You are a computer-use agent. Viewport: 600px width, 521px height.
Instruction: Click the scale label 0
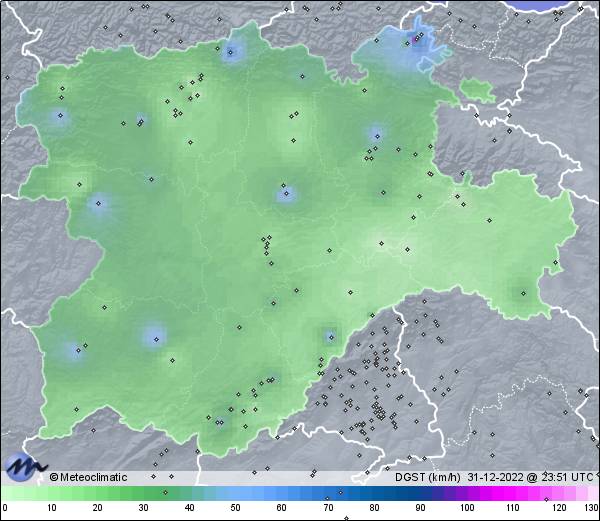click(5, 508)
